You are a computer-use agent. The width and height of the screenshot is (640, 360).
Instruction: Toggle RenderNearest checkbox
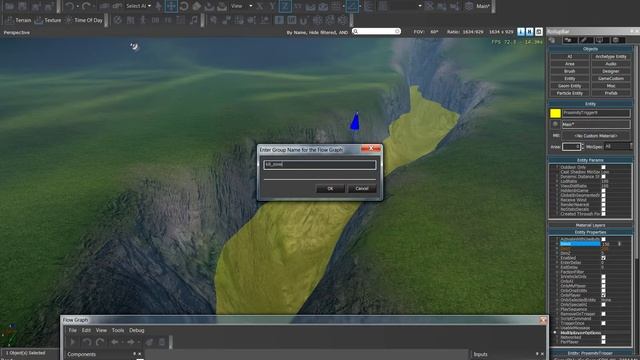[x=603, y=204]
